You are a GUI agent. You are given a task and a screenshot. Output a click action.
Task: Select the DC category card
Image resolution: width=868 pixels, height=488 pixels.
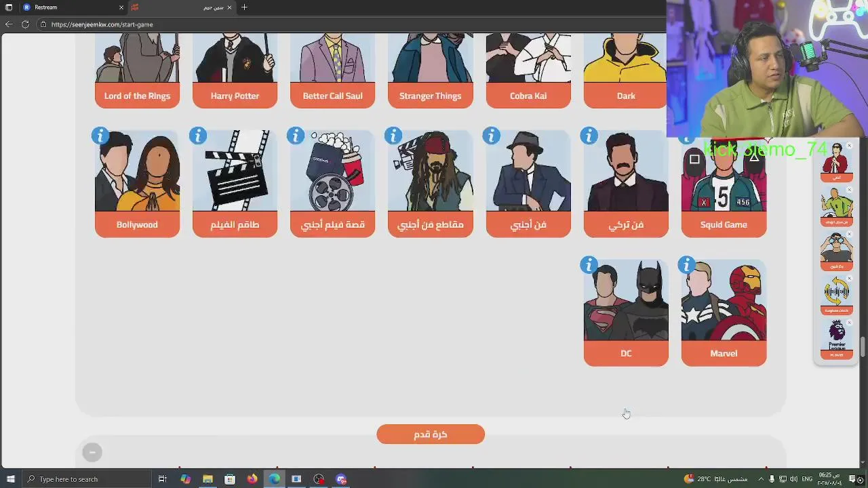(x=626, y=312)
